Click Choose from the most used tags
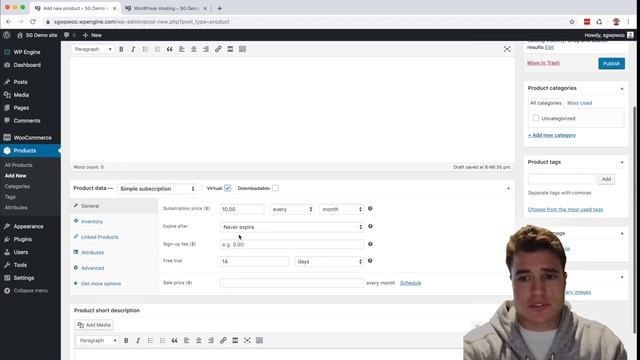The width and height of the screenshot is (640, 360). 565,209
